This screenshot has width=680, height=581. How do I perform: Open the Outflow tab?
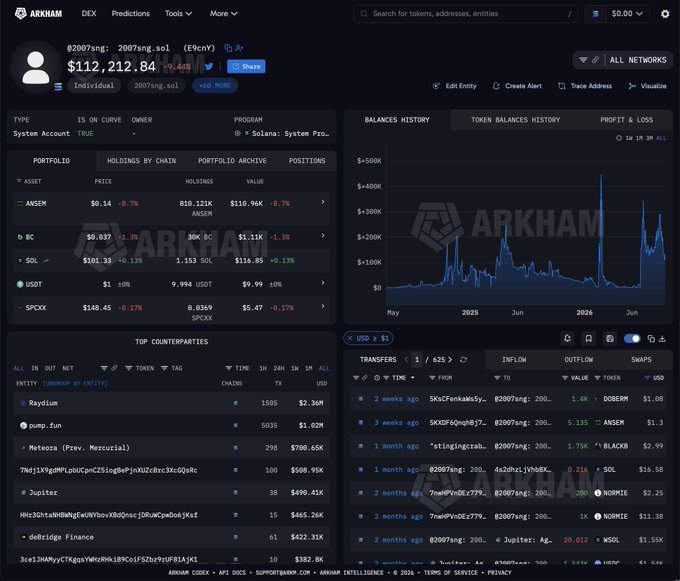(579, 360)
